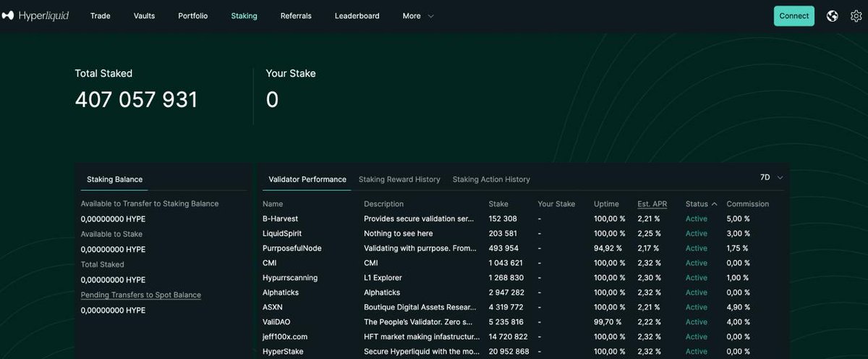Click 'Available to Stake' label

pyautogui.click(x=111, y=234)
